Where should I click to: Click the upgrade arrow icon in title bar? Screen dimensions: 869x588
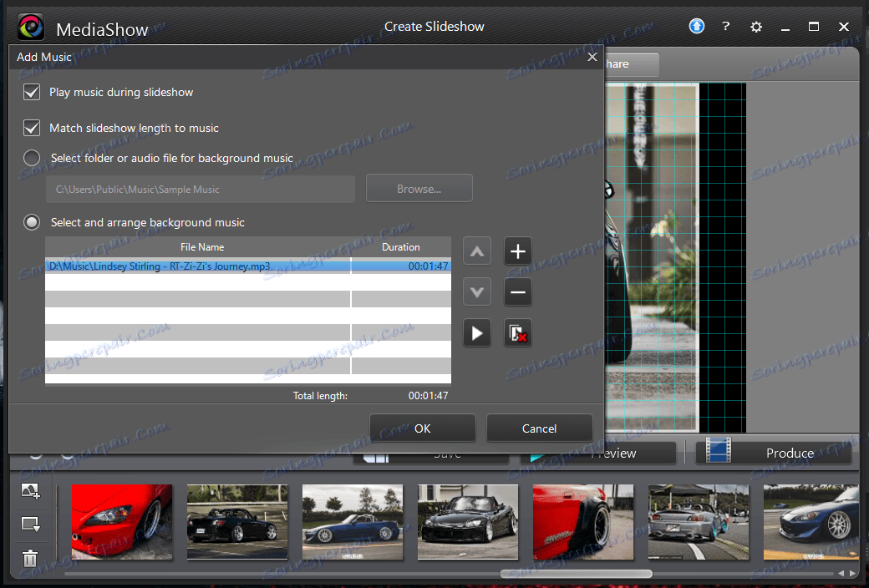(697, 27)
